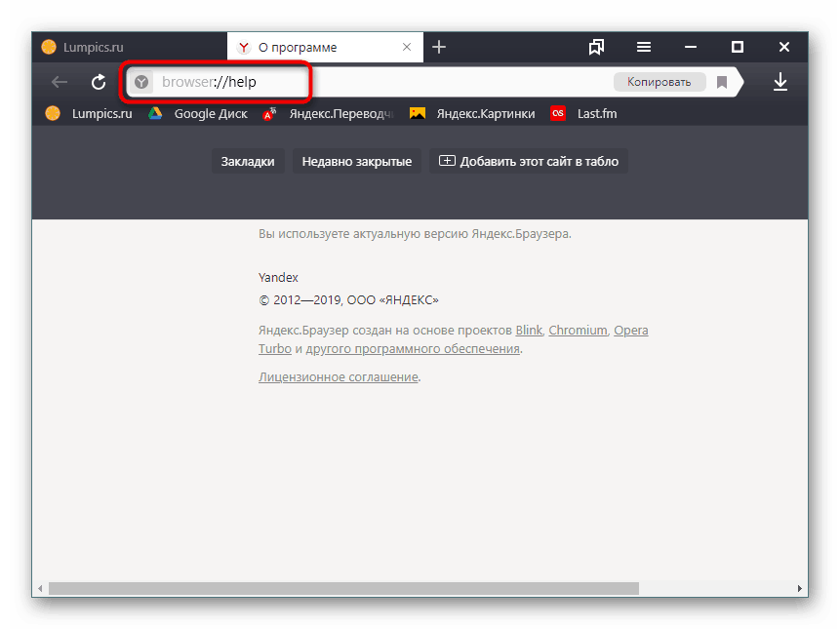
Task: Bookmark this page with the flag icon
Action: 722,82
